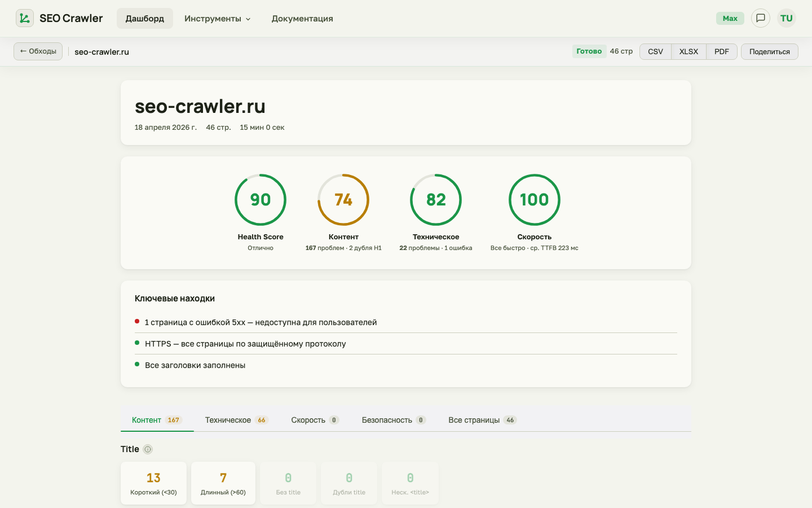
Task: Click the seo-crawler.ru breadcrumb text
Action: pyautogui.click(x=102, y=52)
